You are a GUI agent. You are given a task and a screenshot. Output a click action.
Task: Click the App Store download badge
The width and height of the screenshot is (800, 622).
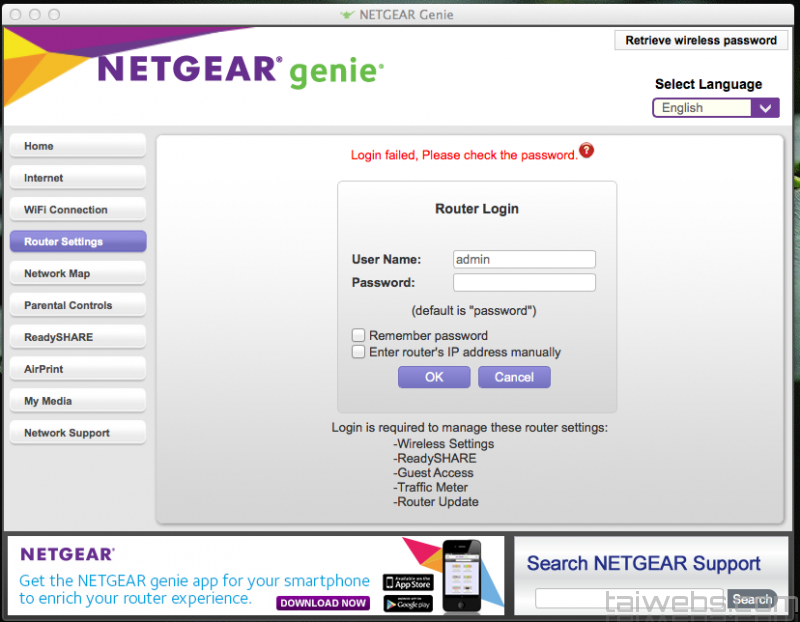pos(405,582)
